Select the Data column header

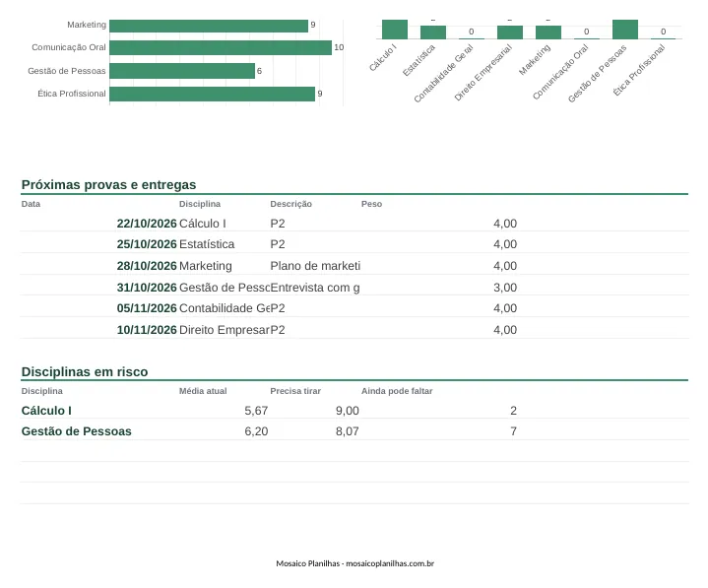31,204
